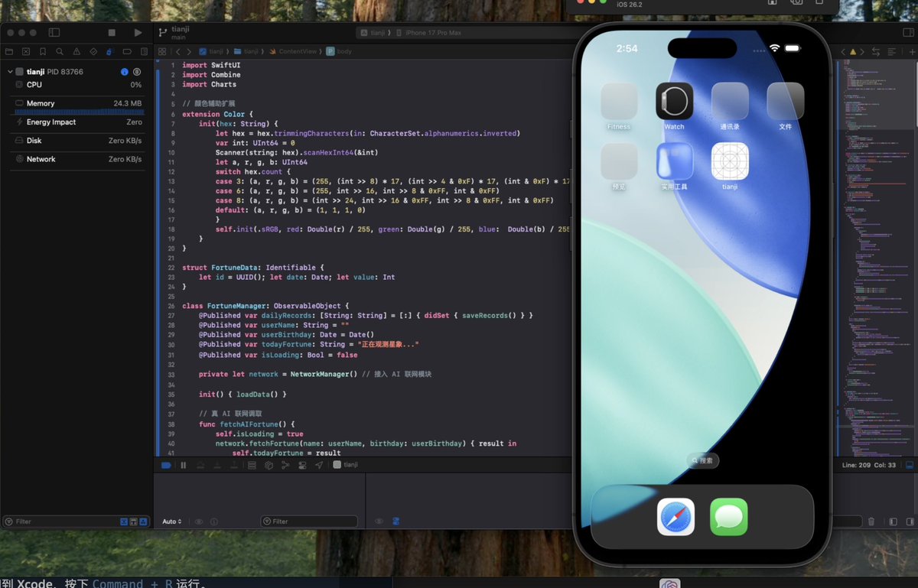The width and height of the screenshot is (918, 588).
Task: Open the Auto variables scope menu
Action: [172, 521]
